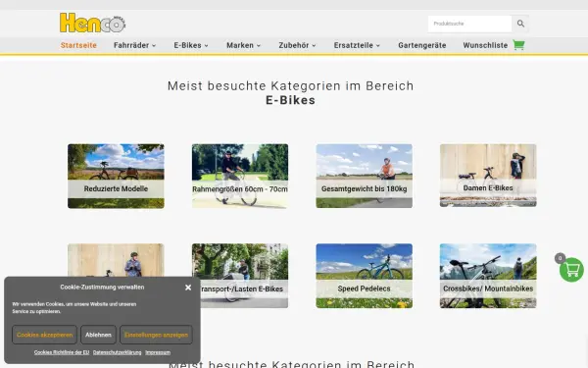Screen dimensions: 588x368
Task: Click the cart item count badge
Action: coord(560,258)
